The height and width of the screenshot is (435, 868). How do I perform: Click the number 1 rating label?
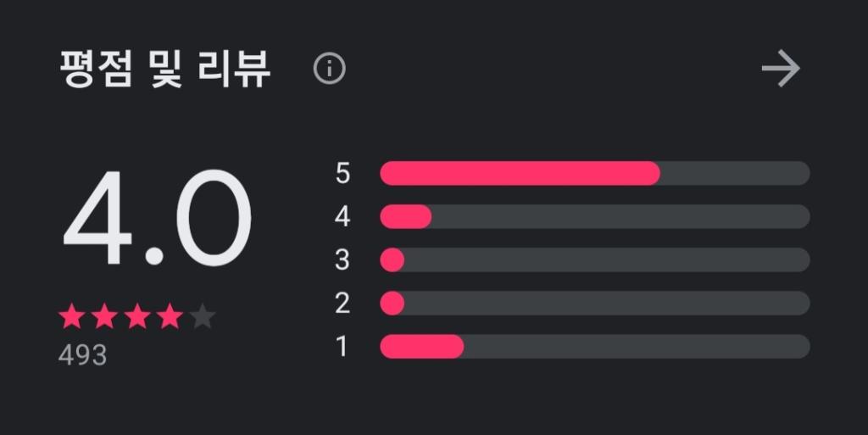click(342, 347)
